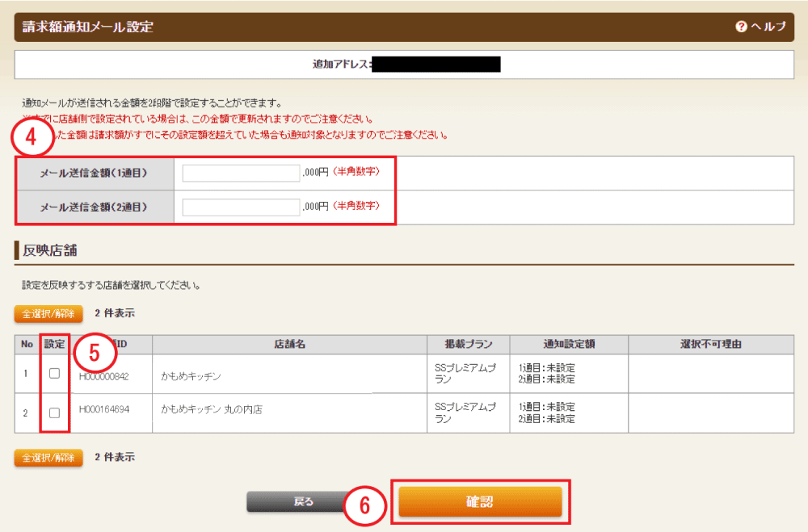Click the メール送信金額(2通目) input field
The image size is (808, 532).
[241, 207]
